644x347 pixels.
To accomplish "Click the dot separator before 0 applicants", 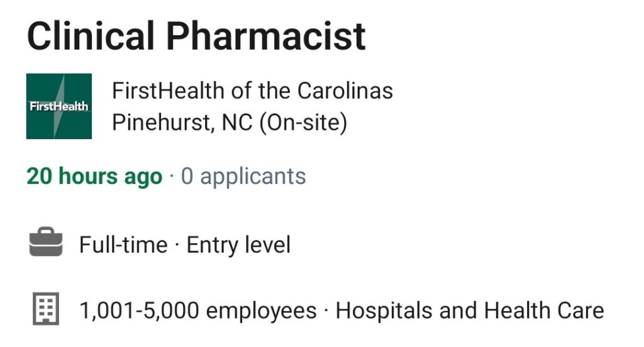I will 172,177.
